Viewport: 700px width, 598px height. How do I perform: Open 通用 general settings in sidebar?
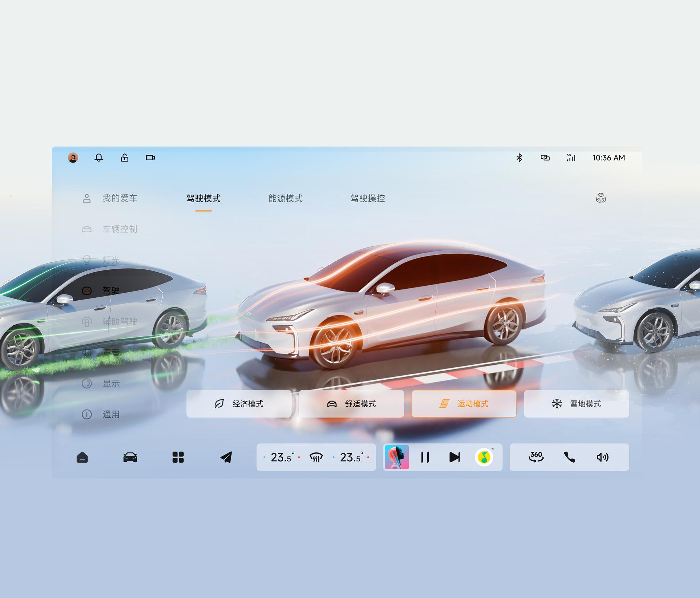(x=111, y=414)
